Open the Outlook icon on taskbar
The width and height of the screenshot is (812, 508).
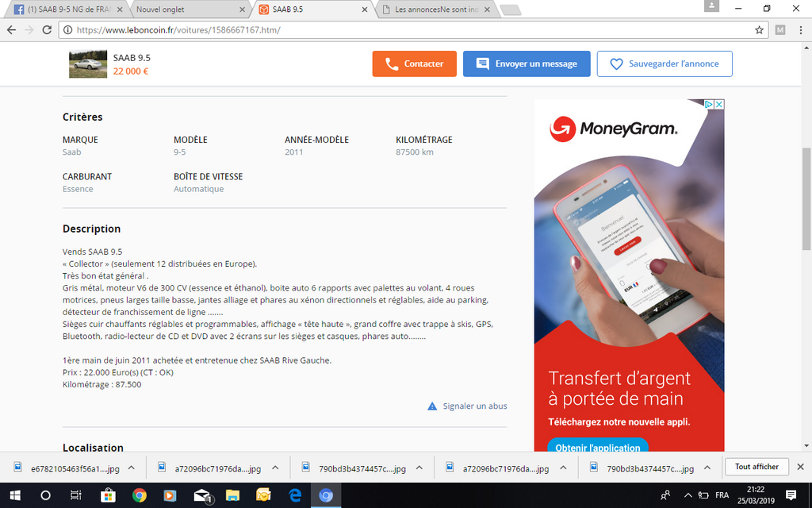(x=263, y=495)
